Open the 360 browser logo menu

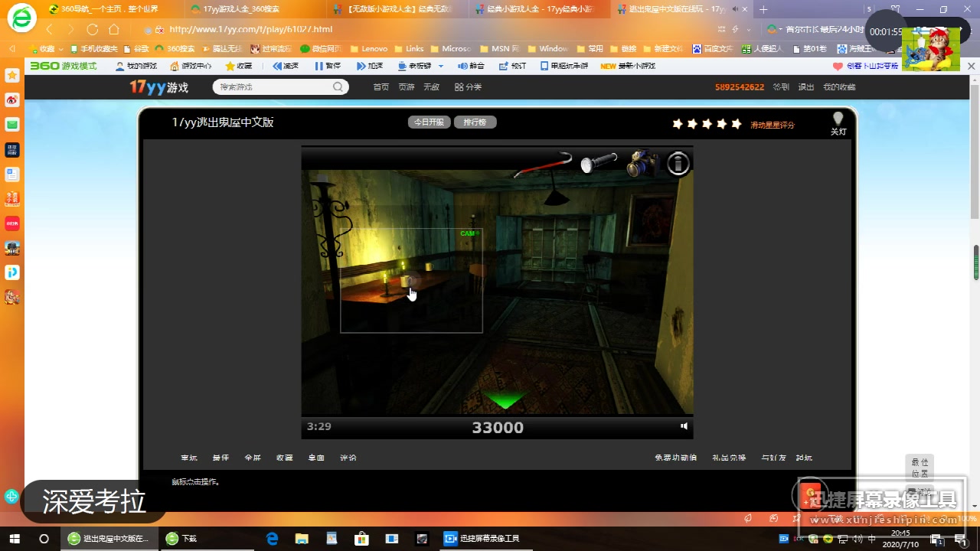coord(22,19)
